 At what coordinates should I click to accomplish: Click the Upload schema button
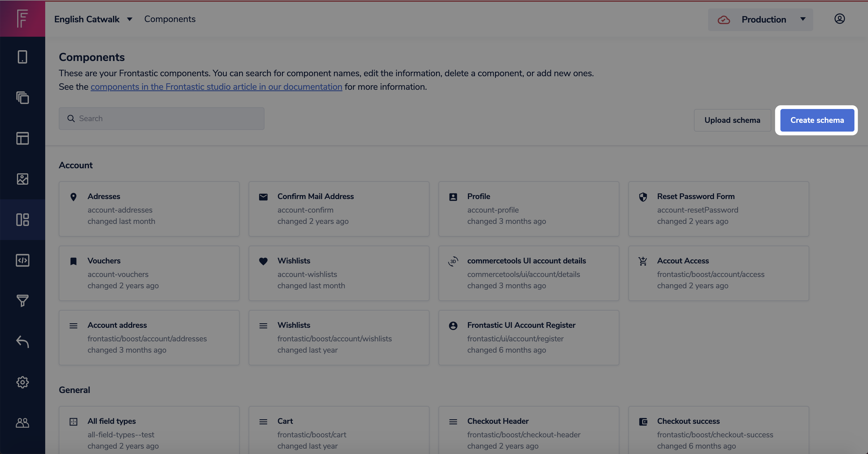point(732,120)
